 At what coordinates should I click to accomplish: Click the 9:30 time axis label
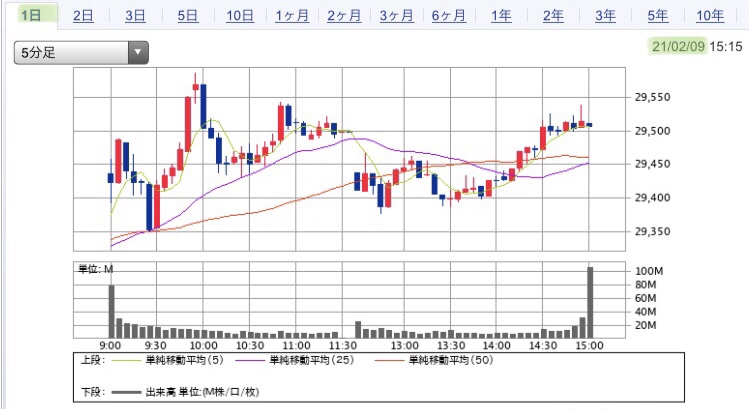click(x=156, y=345)
